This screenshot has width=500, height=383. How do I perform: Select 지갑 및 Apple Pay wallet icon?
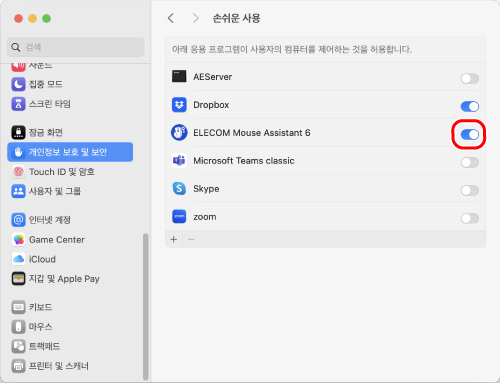click(18, 279)
